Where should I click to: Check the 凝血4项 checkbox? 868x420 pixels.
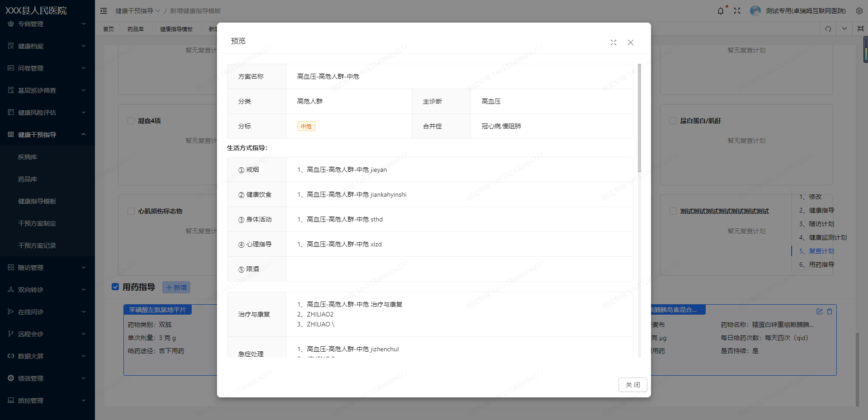(x=131, y=121)
